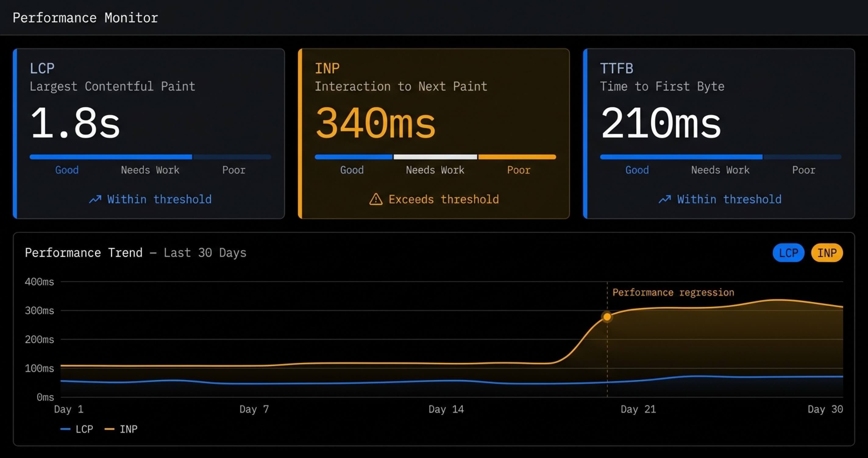Click 'Interaction to Next Paint' subtitle

(x=401, y=86)
